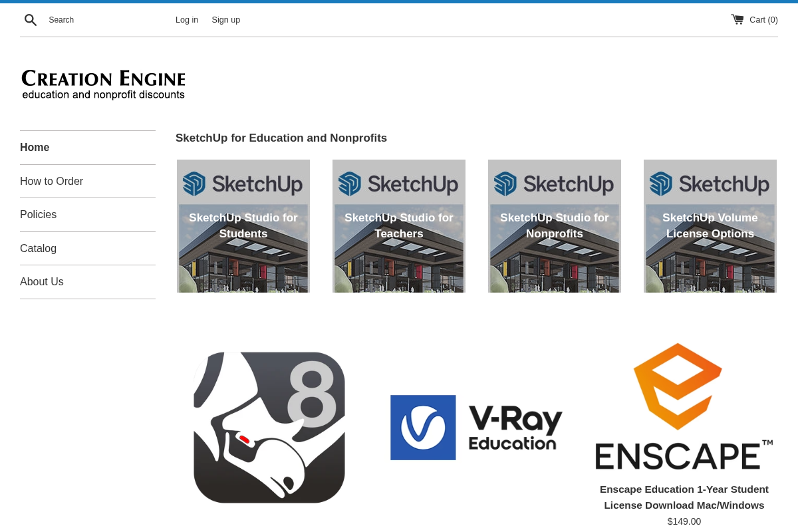Click the SketchUp logo on the Students card

click(x=243, y=184)
